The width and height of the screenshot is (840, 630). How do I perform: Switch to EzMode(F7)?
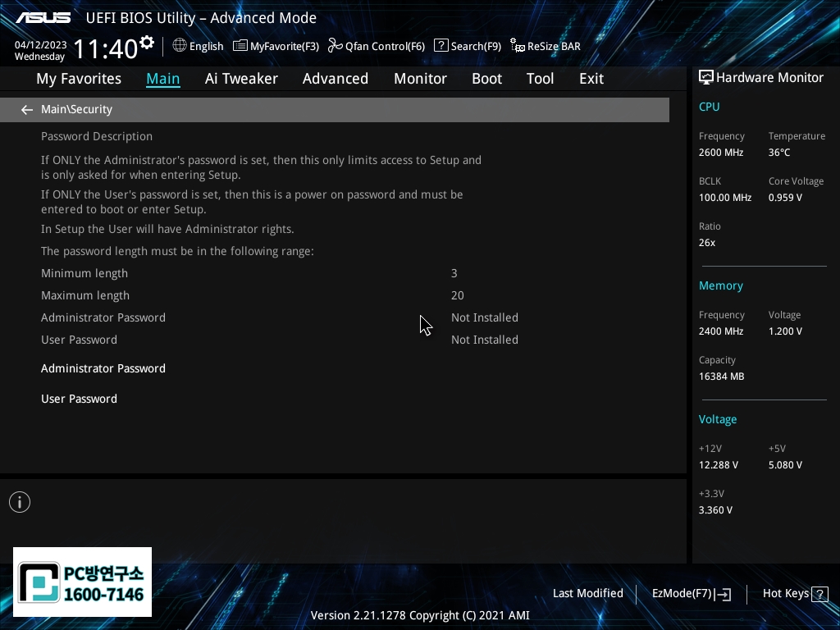(682, 594)
